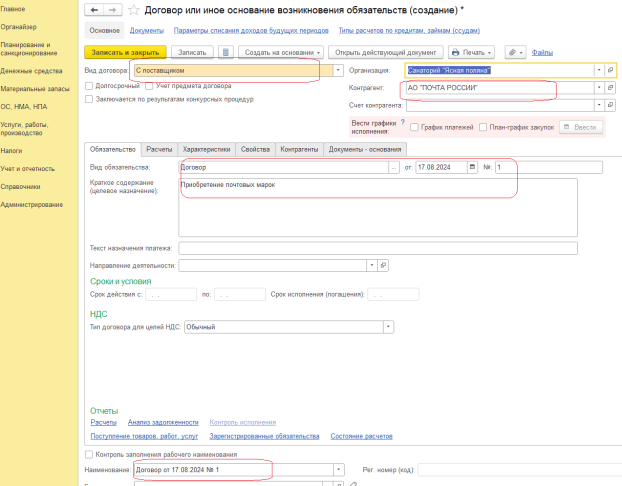
Task: Add form to favorites with star icon
Action: [x=134, y=10]
